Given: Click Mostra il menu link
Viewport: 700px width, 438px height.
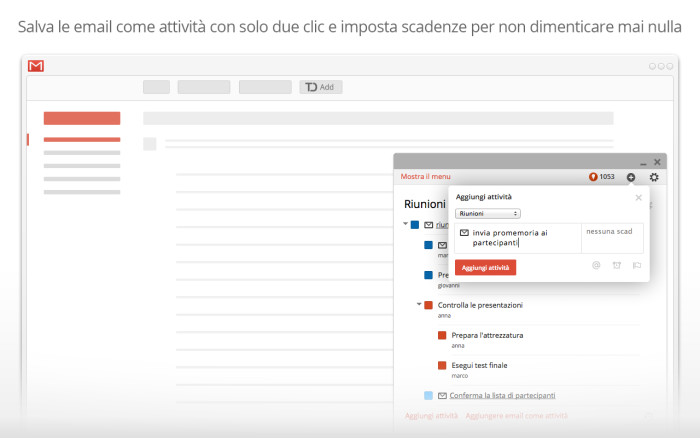Looking at the screenshot, I should pos(425,176).
